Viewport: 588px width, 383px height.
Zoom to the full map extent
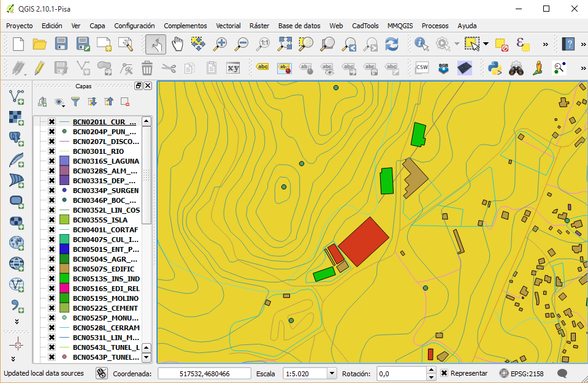click(x=284, y=44)
